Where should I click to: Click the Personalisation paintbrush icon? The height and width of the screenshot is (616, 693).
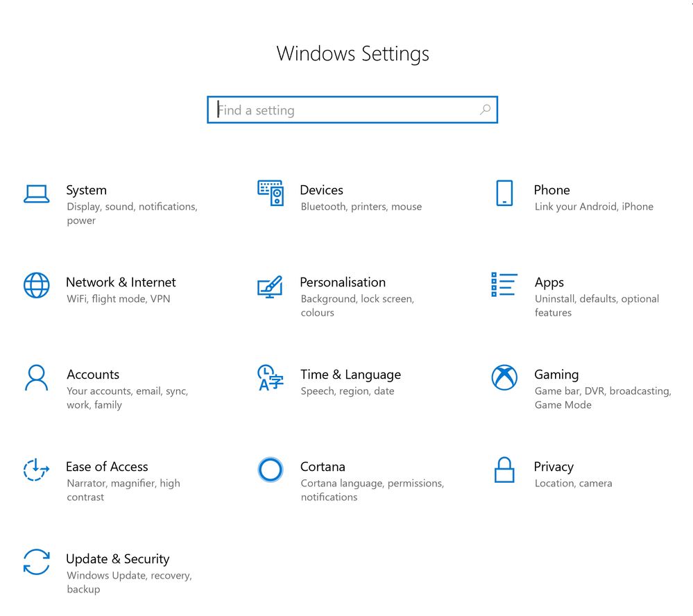click(270, 286)
